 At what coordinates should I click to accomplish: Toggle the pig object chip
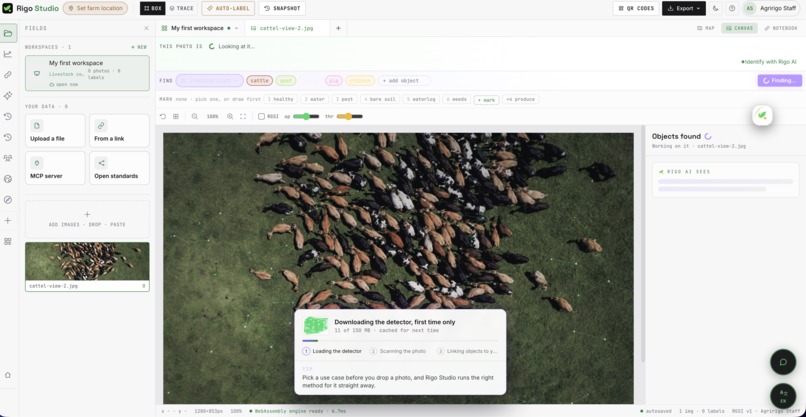[x=334, y=81]
